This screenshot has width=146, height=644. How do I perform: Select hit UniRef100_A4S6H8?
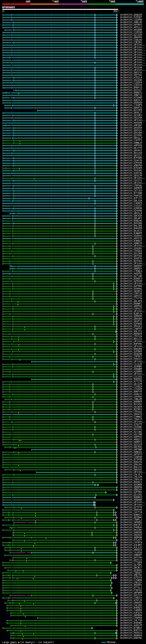pos(131,30)
